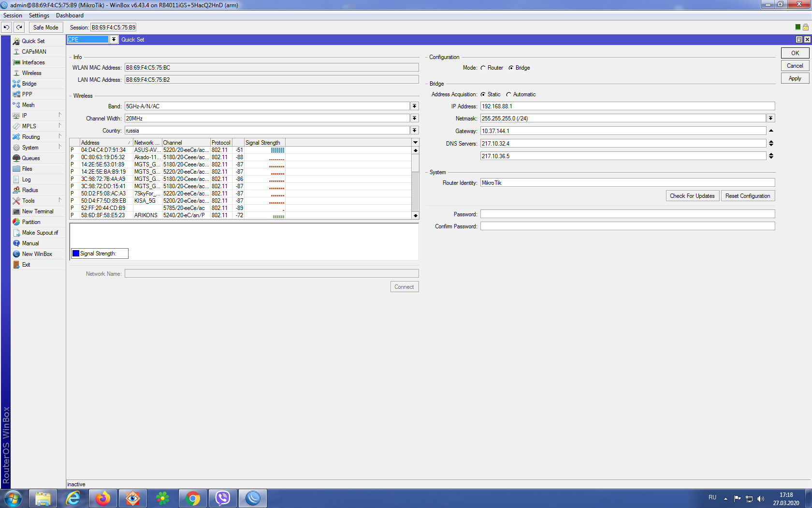812x508 pixels.
Task: Click the blue Signal Strength legend swatch
Action: pyautogui.click(x=76, y=254)
